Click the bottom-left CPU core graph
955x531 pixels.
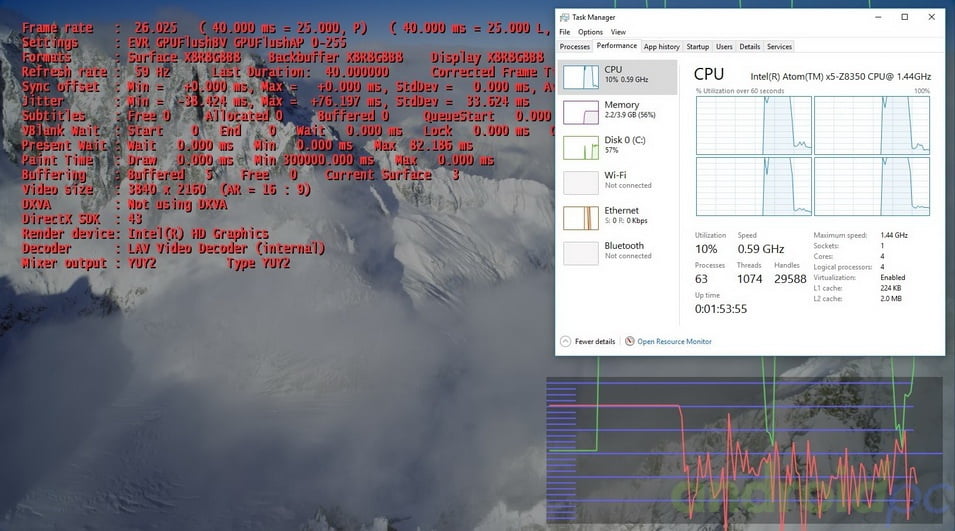tap(753, 186)
